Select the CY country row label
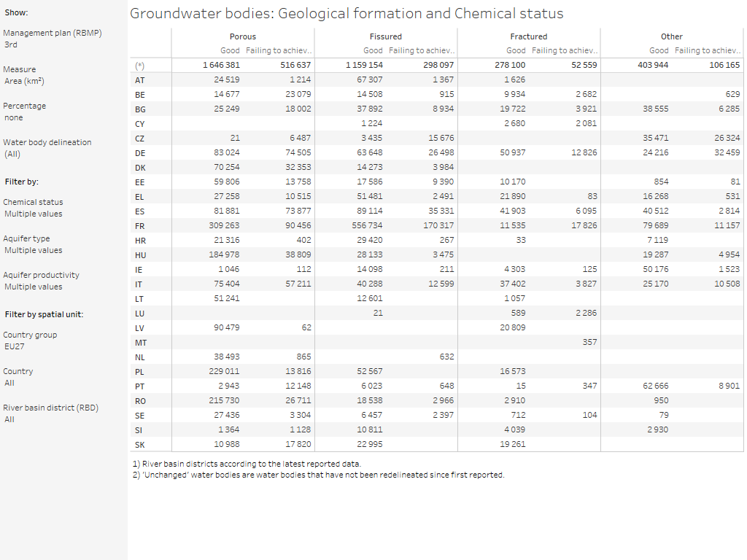The width and height of the screenshot is (747, 560). (139, 124)
